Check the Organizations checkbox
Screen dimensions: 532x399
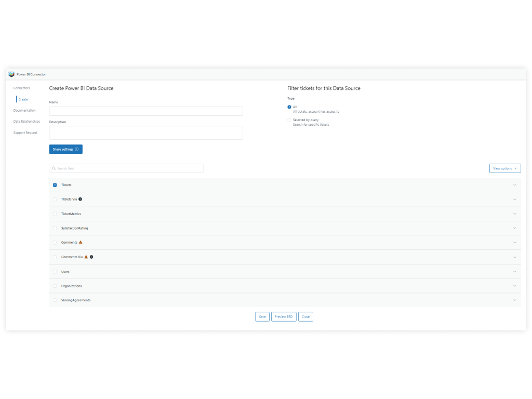pos(55,286)
